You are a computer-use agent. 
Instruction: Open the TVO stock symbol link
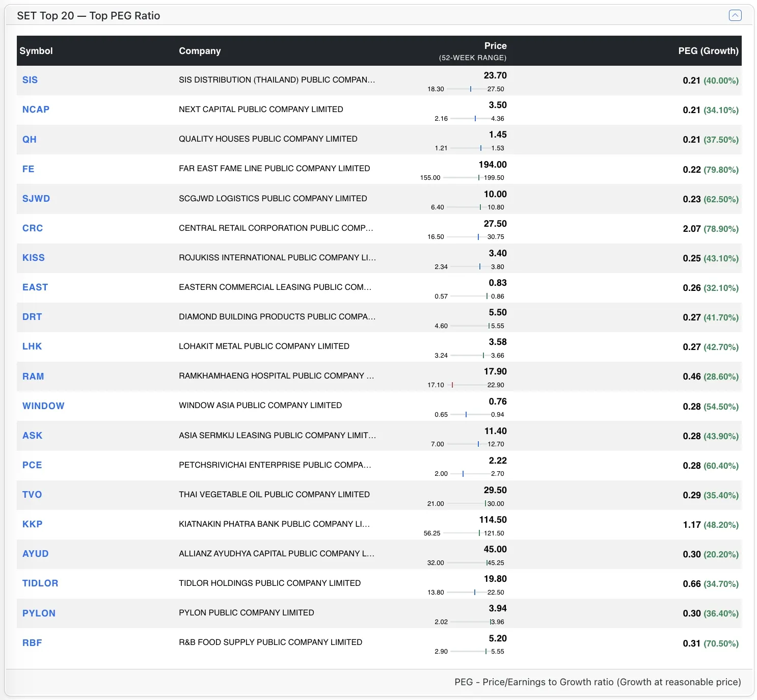click(x=32, y=494)
